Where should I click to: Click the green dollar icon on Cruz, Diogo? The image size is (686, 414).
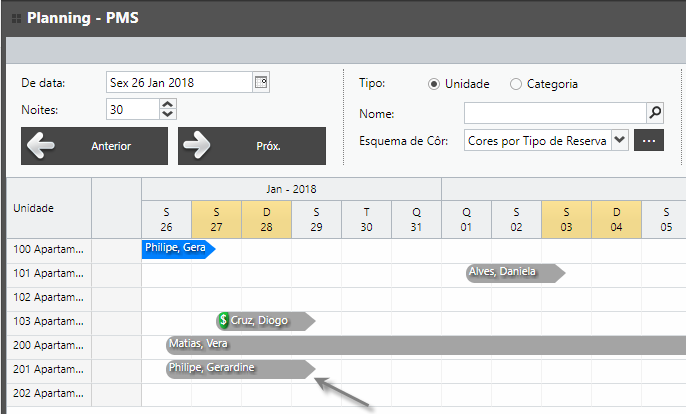click(x=224, y=320)
